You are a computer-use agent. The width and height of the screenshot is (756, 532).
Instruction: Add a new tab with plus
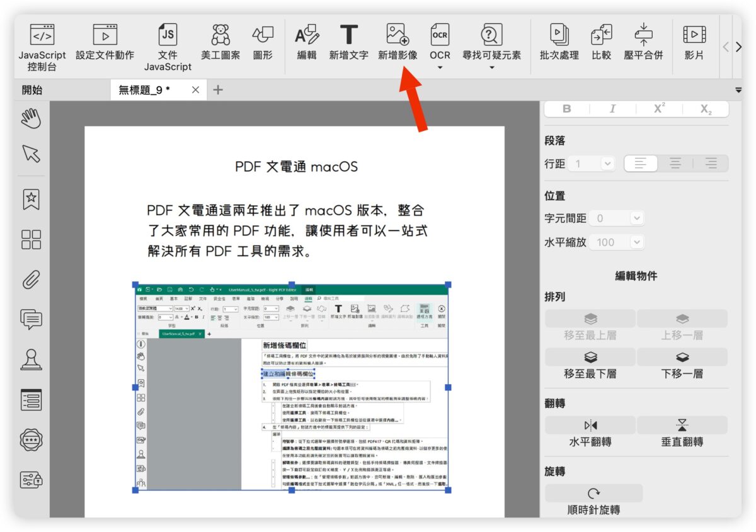click(218, 90)
